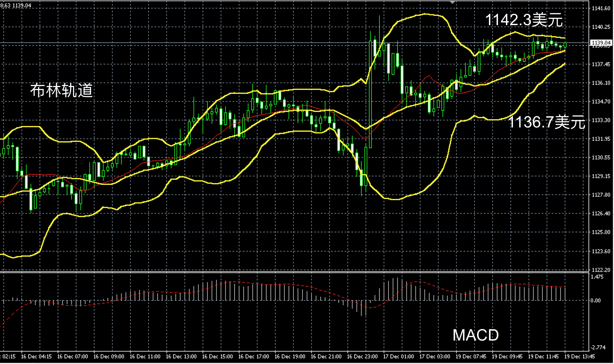
Task: Click the MACD label in the indicator window
Action: point(476,335)
